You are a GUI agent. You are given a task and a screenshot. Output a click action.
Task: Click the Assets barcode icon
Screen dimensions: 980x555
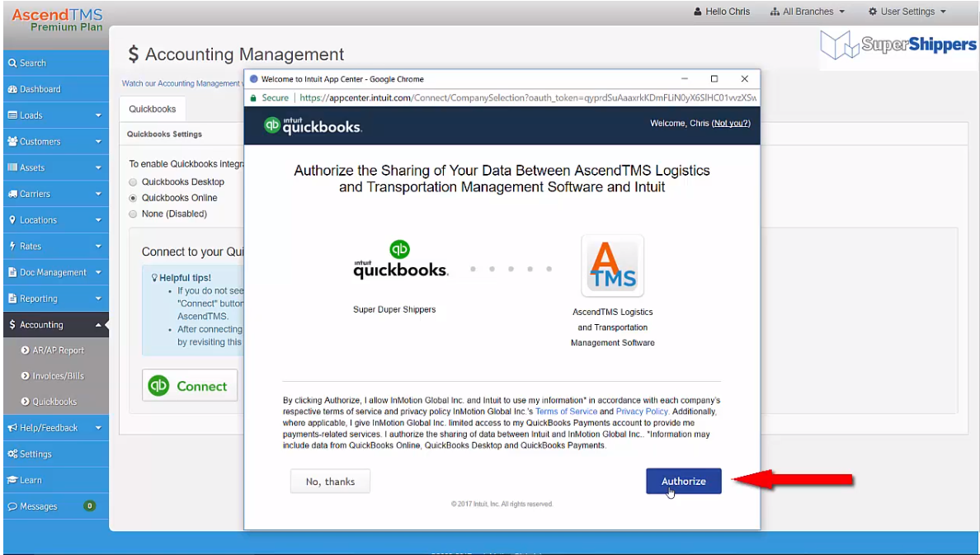click(x=12, y=167)
